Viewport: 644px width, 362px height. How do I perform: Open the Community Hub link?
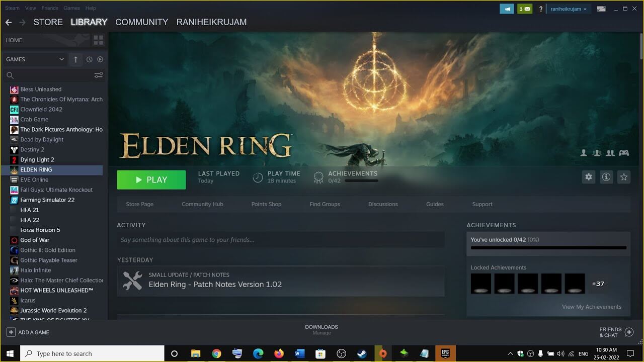[202, 204]
